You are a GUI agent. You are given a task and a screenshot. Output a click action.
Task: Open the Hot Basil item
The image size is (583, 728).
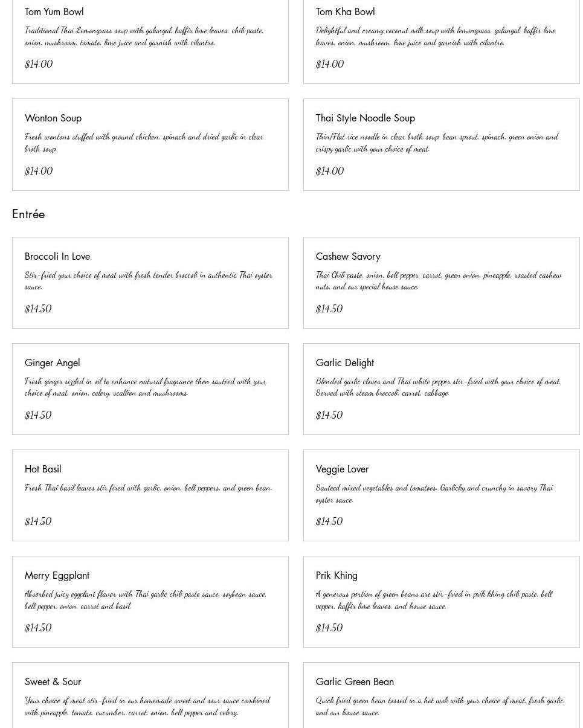coord(43,469)
